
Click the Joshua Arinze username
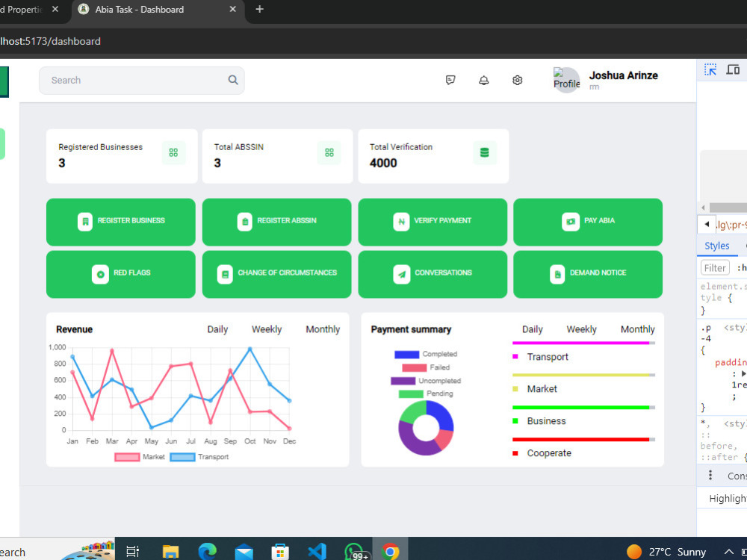click(623, 75)
